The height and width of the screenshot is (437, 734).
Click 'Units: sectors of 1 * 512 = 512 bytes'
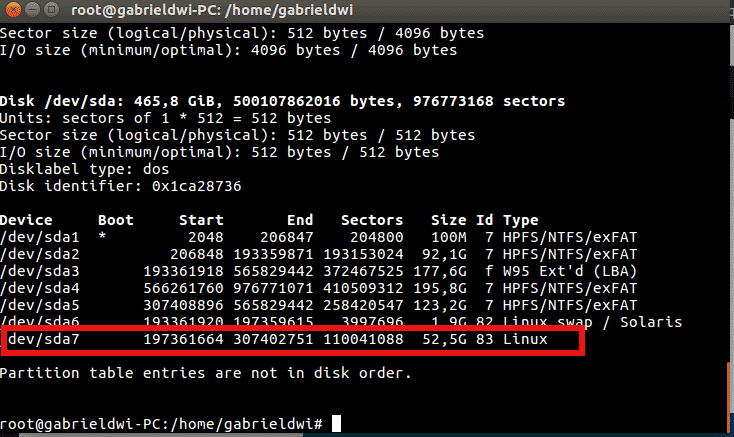coord(165,118)
